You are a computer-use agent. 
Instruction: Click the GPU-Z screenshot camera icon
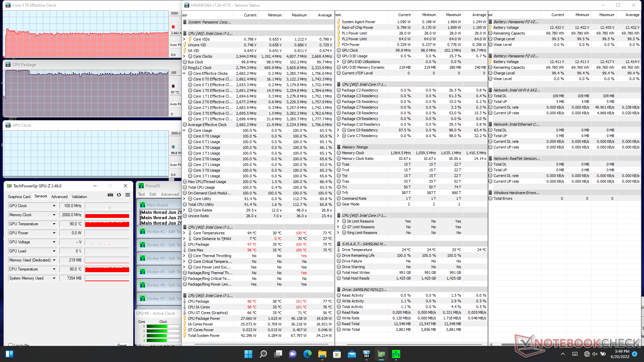(x=110, y=195)
